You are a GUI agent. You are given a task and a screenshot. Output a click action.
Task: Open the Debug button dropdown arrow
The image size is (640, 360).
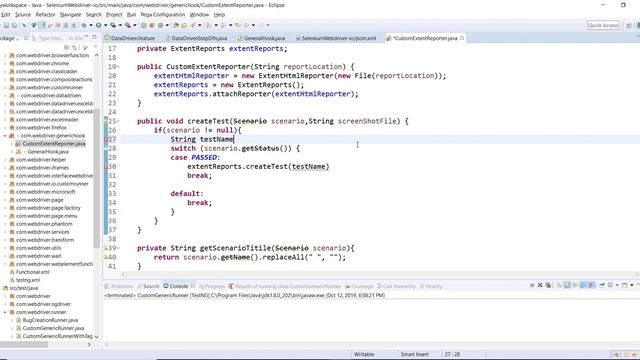click(91, 25)
